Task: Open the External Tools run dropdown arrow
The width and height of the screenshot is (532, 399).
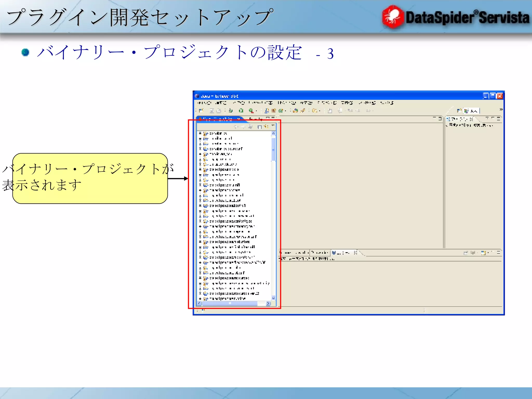Action: point(256,111)
